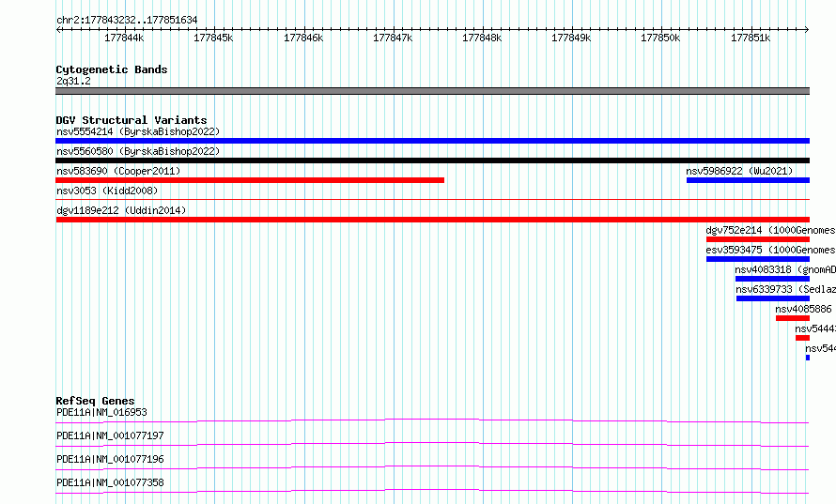Open nsv6339733 variant label

tap(786, 289)
